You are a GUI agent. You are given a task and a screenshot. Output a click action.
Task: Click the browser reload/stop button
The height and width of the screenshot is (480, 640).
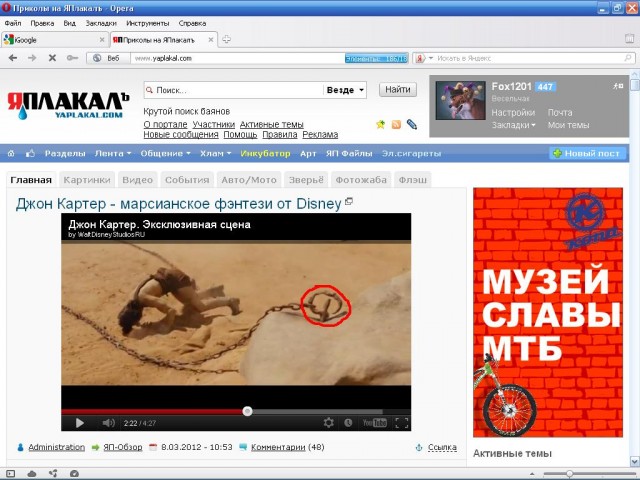(52, 58)
